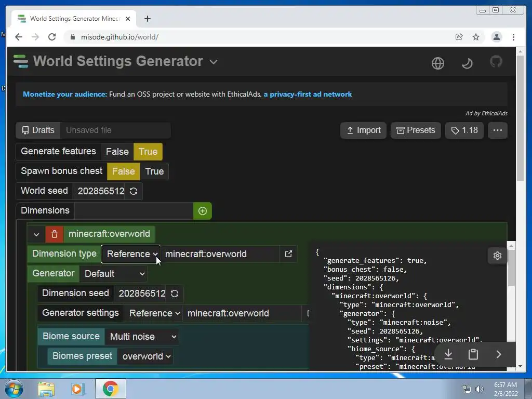This screenshot has height=399, width=532.
Task: Toggle dark theme moon icon
Action: (x=467, y=63)
